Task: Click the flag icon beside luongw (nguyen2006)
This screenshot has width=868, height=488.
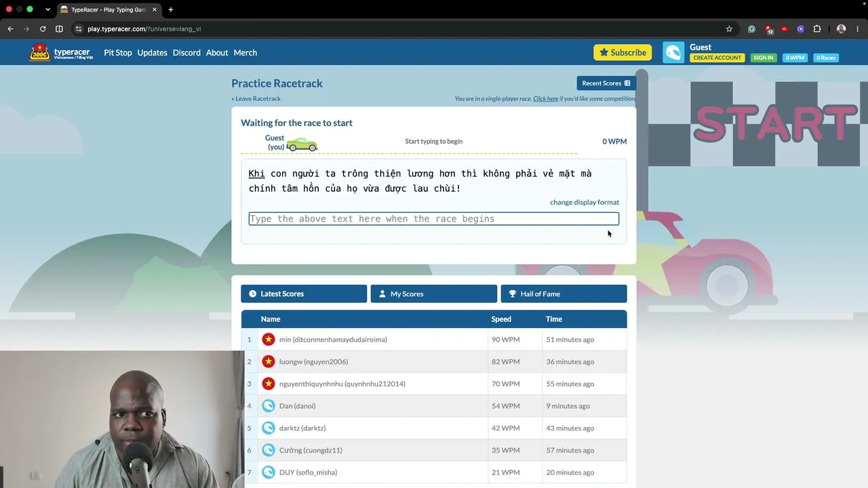Action: pos(269,362)
